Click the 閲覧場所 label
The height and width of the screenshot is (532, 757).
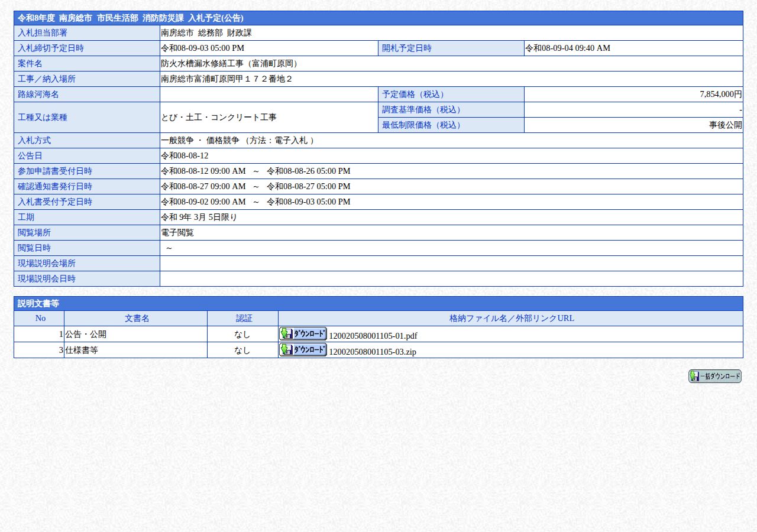point(34,233)
